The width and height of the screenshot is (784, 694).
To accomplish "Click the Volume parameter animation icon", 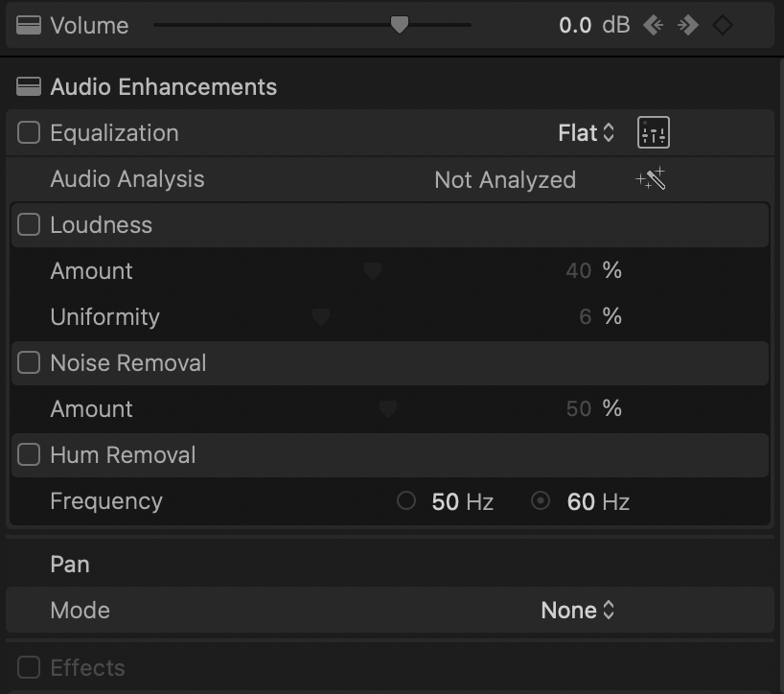I will pyautogui.click(x=27, y=26).
